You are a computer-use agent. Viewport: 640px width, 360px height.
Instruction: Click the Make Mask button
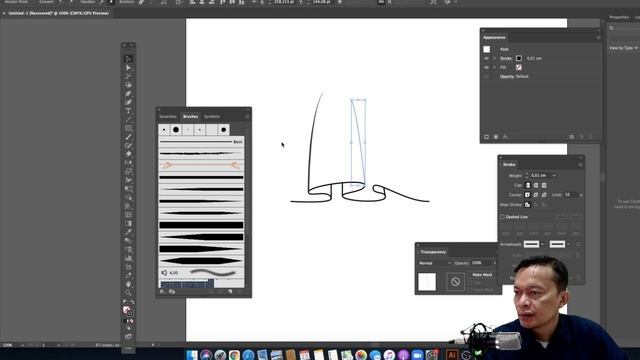[482, 275]
